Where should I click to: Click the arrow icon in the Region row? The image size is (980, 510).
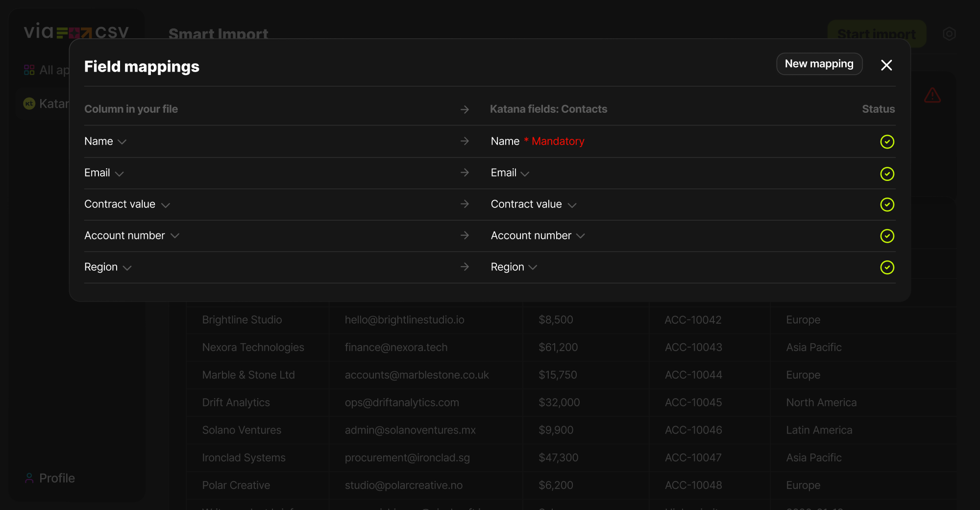(x=465, y=267)
